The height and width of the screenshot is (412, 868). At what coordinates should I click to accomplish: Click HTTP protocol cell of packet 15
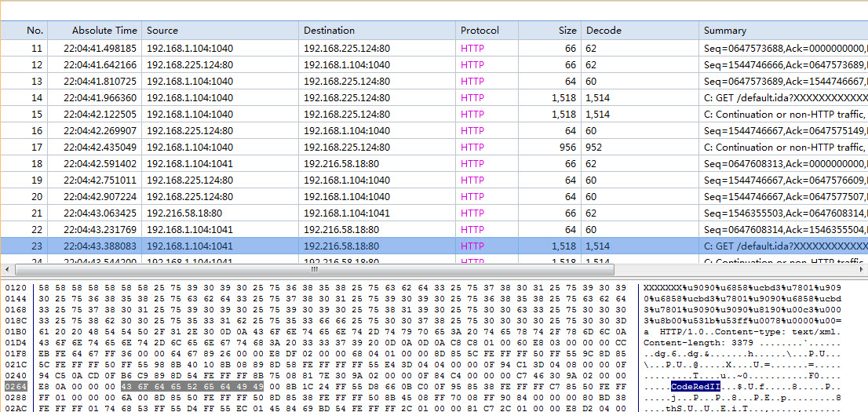coord(472,115)
